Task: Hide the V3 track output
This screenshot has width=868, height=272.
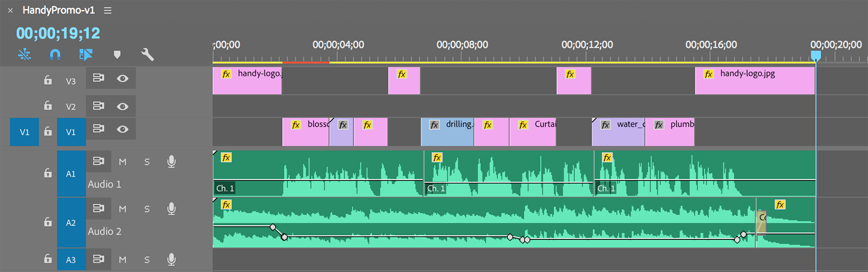Action: coord(123,78)
